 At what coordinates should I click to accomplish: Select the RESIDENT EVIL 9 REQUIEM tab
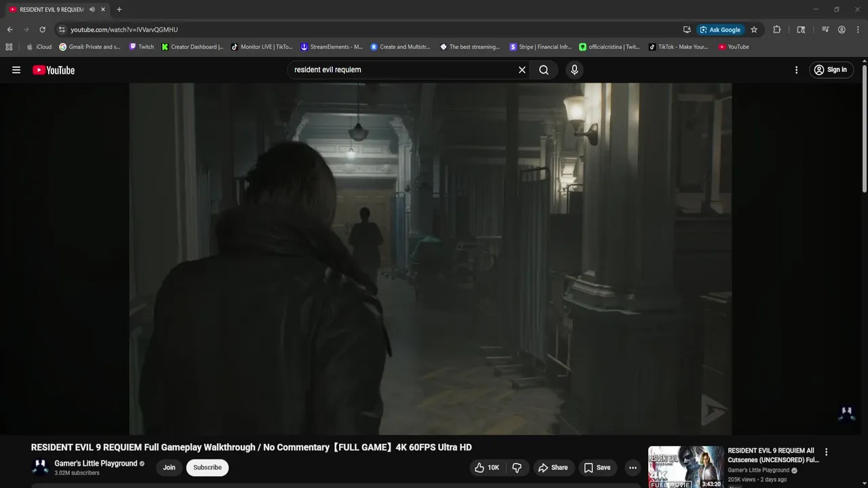tap(52, 9)
